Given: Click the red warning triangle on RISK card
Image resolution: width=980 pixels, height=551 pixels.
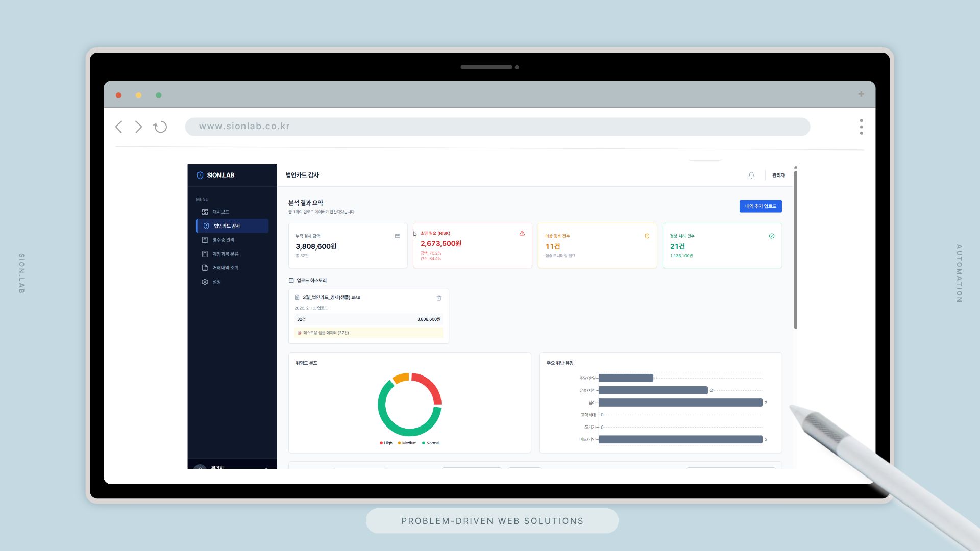Looking at the screenshot, I should tap(522, 233).
